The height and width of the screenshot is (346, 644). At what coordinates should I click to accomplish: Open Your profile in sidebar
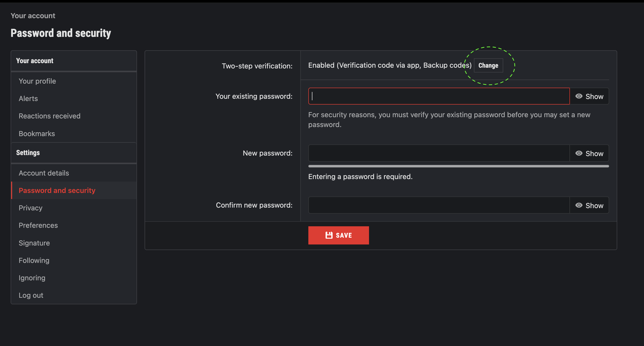point(74,81)
